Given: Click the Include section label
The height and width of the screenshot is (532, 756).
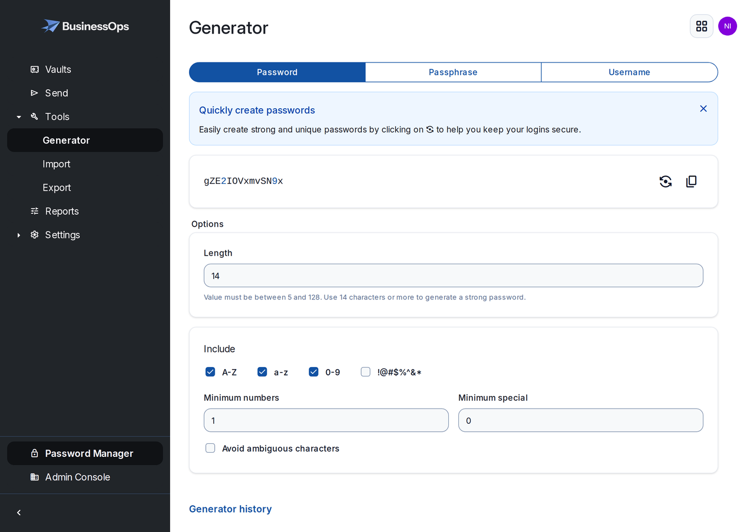Looking at the screenshot, I should 219,349.
